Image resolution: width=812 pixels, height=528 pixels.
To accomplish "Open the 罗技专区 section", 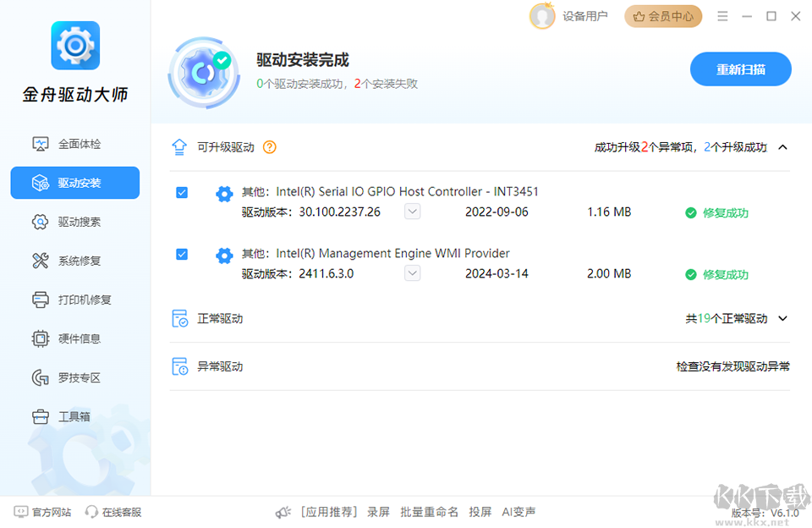I will (75, 377).
